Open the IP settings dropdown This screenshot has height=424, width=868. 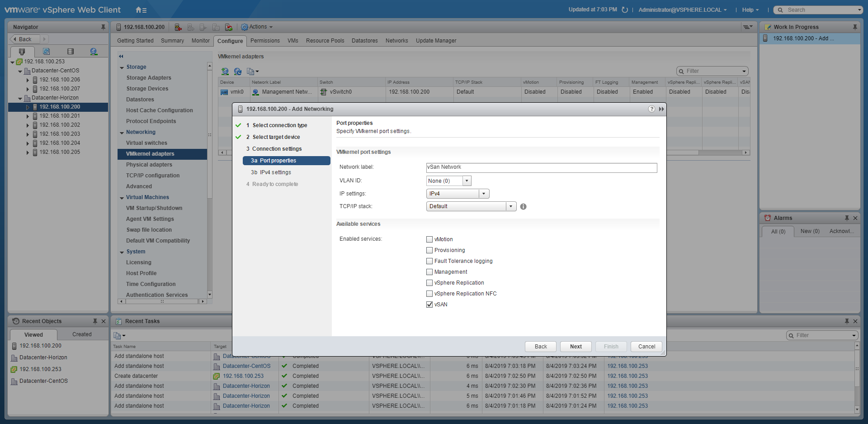[x=484, y=194]
